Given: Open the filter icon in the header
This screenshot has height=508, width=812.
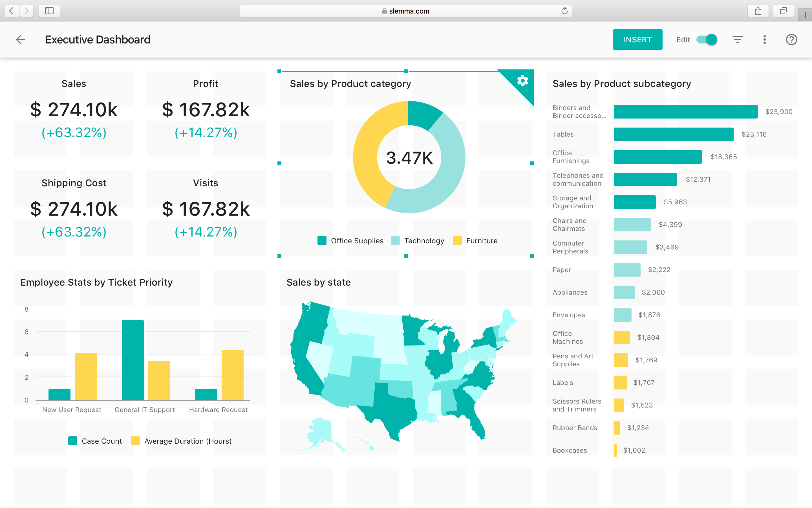Looking at the screenshot, I should coord(737,40).
